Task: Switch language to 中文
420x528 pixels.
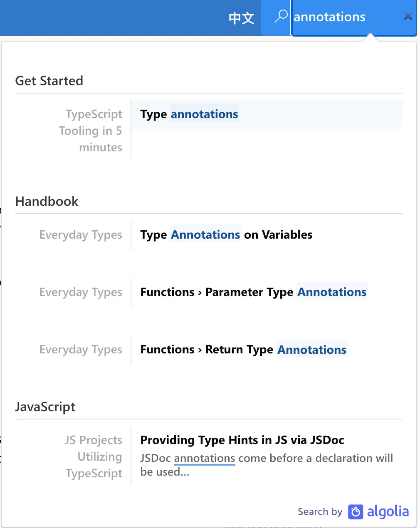Action: pyautogui.click(x=241, y=18)
